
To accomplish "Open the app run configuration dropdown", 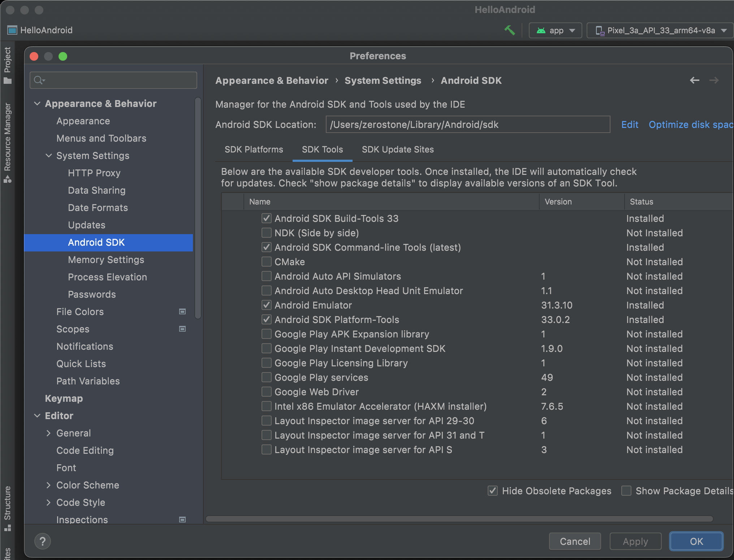I will 556,30.
